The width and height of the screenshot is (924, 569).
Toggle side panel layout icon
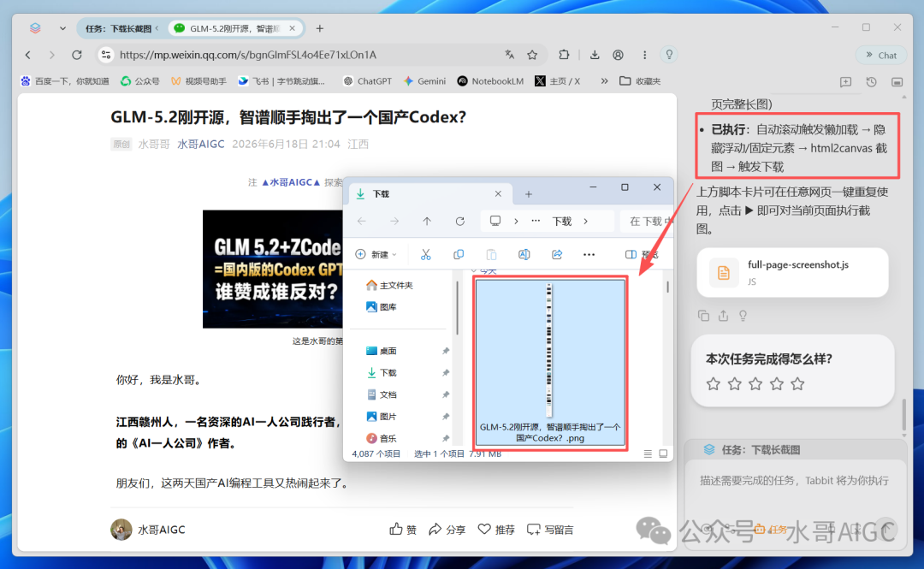897,82
